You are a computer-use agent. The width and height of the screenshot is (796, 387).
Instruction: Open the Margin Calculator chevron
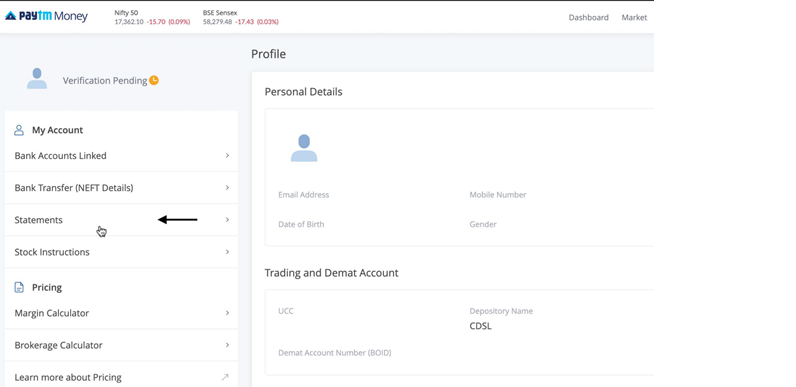(x=227, y=313)
